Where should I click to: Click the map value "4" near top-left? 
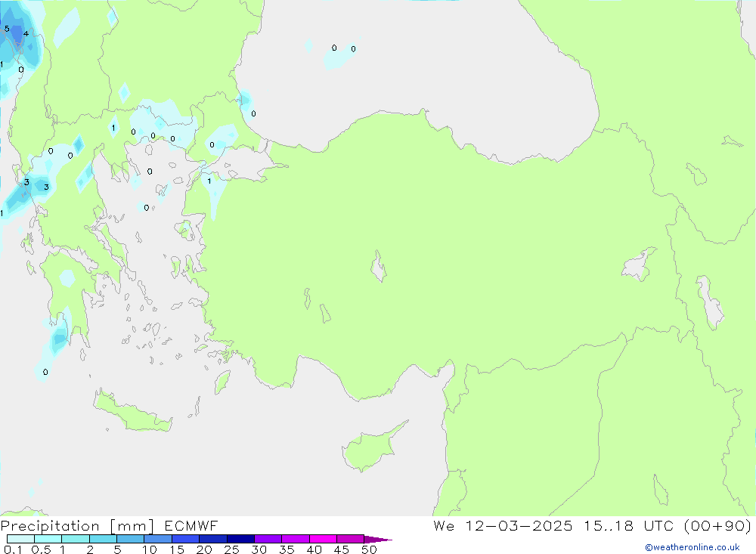coord(26,34)
